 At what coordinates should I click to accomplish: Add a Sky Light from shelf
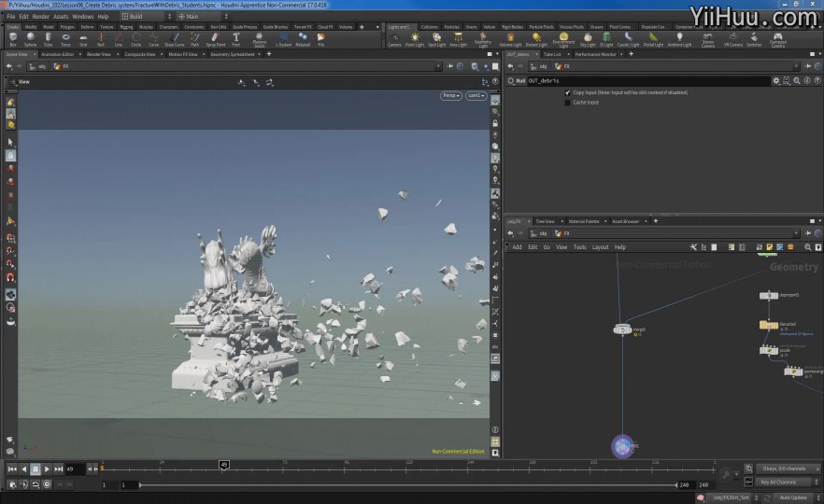coord(588,40)
